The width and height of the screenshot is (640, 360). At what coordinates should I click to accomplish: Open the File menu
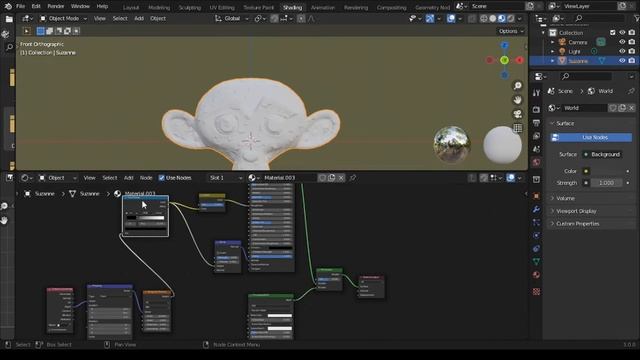20,6
